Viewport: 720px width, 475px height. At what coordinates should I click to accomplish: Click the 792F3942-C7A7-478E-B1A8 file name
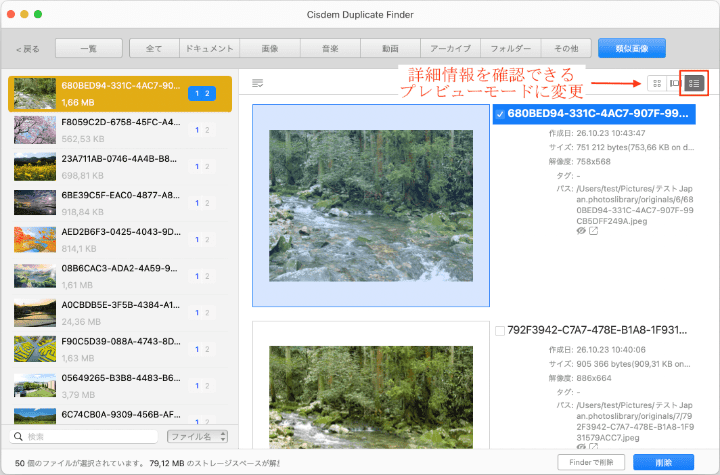597,330
